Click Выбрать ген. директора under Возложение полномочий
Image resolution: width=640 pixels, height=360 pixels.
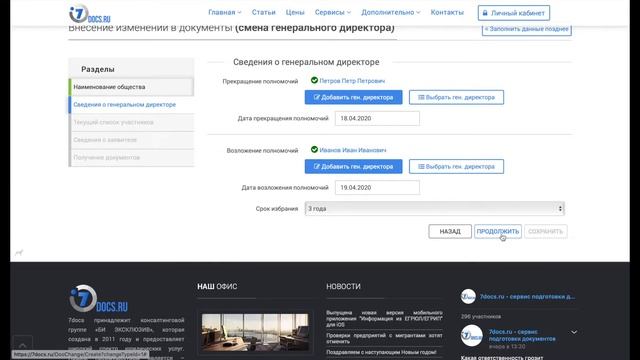pyautogui.click(x=456, y=167)
